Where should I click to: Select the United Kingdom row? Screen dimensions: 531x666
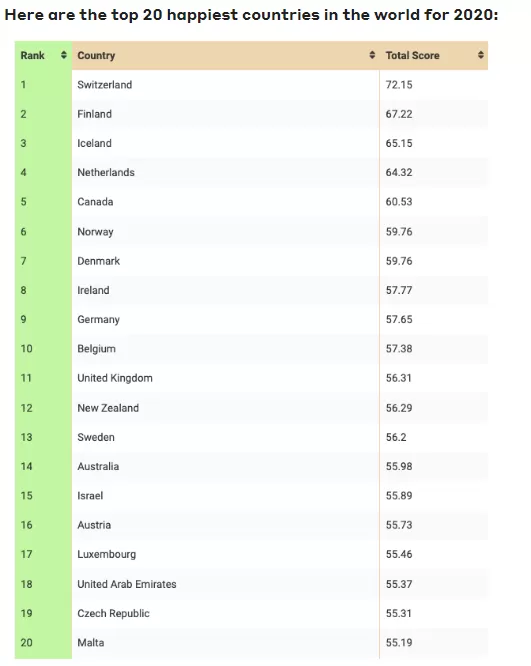(x=251, y=378)
